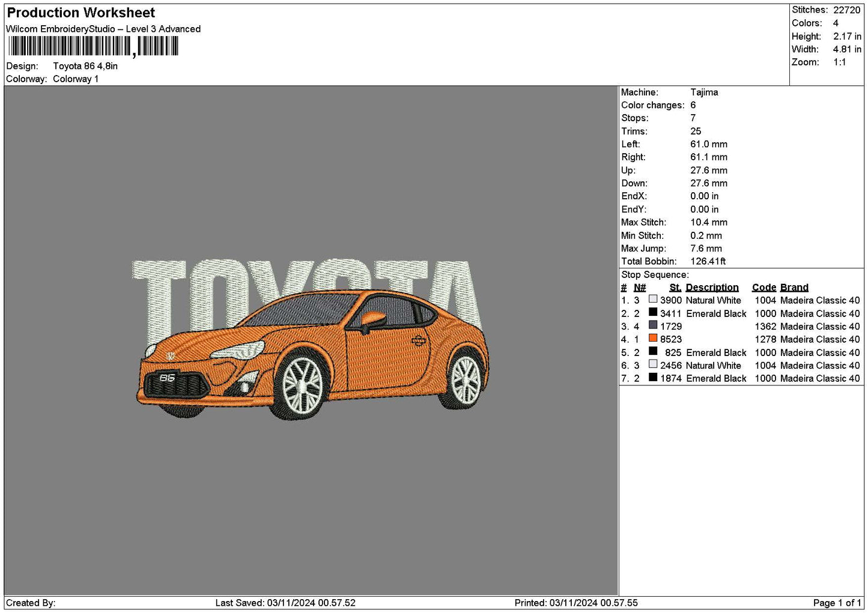The height and width of the screenshot is (613, 868).
Task: Click the Natural White 2456 color swatch
Action: [653, 364]
